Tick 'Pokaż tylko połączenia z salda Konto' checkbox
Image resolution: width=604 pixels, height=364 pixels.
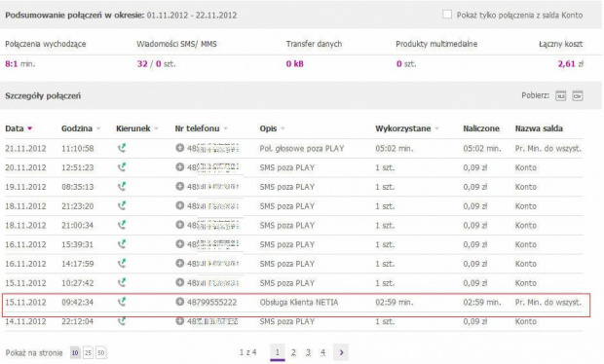pyautogui.click(x=447, y=15)
